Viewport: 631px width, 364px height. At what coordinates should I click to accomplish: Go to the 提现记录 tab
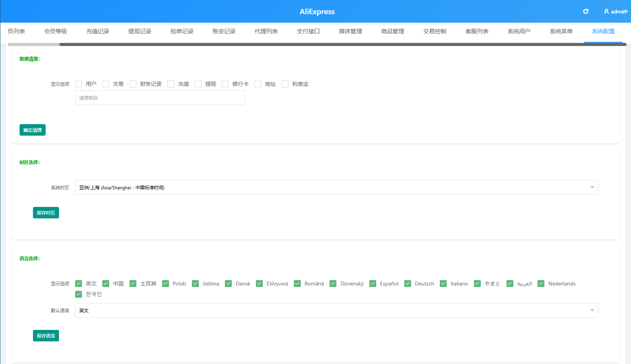(140, 31)
